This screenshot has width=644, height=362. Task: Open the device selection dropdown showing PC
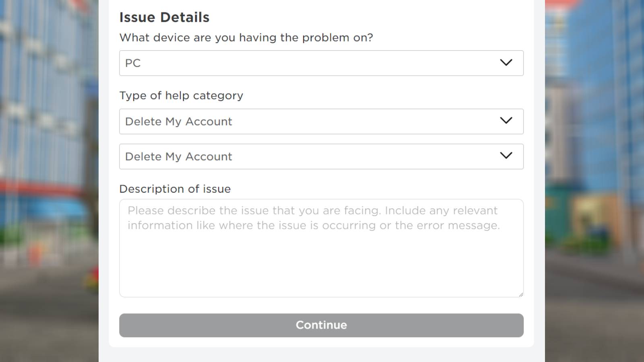click(x=321, y=63)
